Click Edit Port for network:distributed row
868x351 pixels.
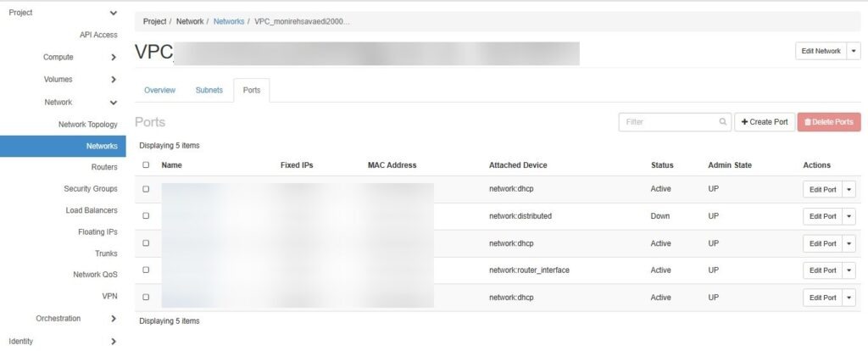822,216
